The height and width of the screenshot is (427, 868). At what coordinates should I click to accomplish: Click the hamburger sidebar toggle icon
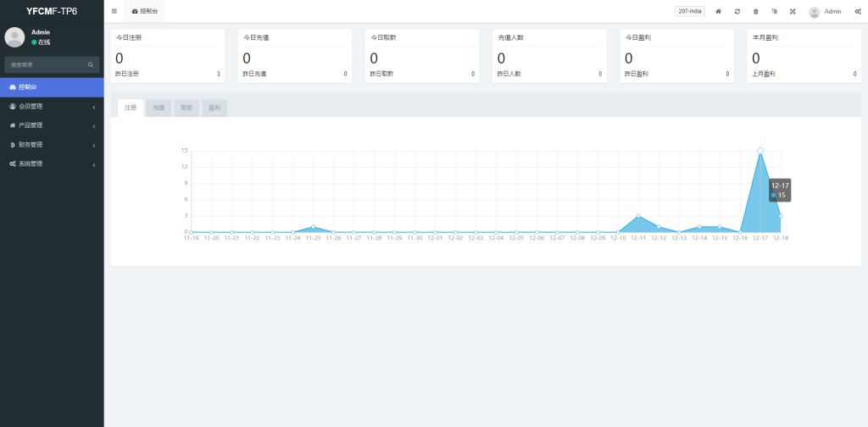point(114,11)
